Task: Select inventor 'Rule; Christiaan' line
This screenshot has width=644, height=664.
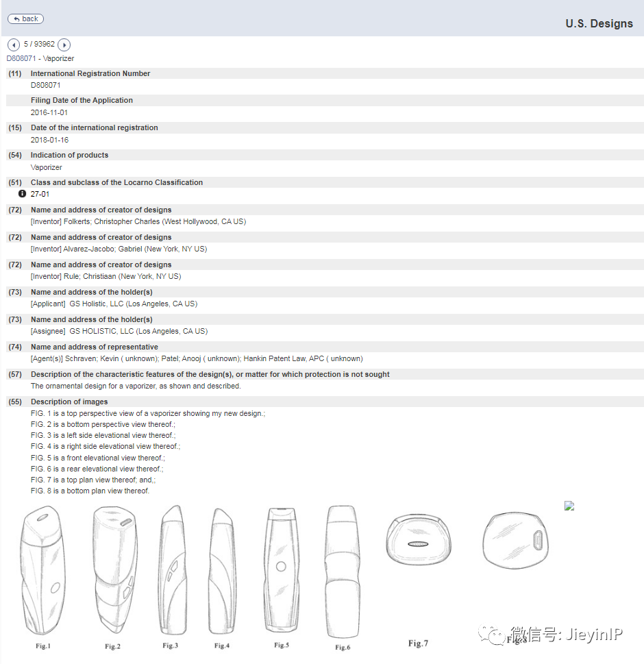Action: [x=106, y=276]
